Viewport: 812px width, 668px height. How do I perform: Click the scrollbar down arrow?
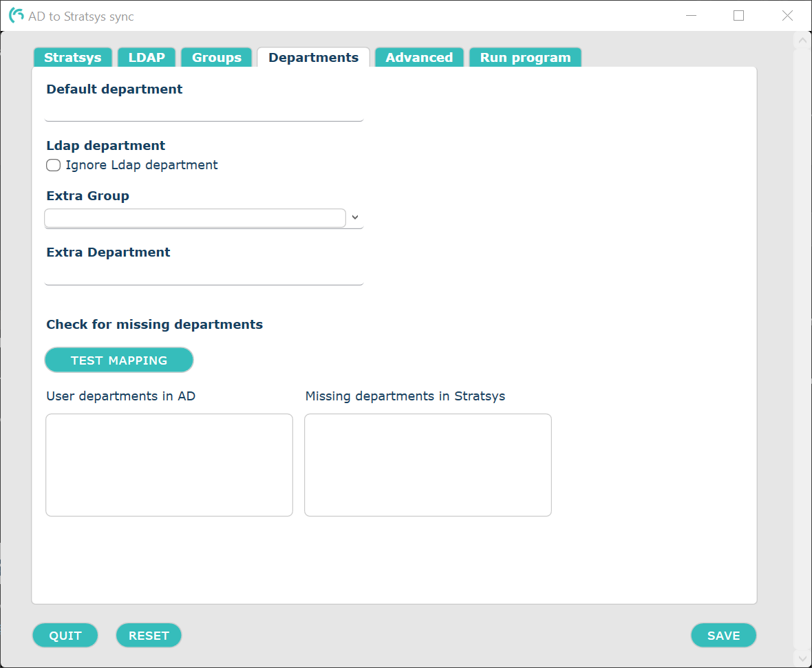coord(802,658)
